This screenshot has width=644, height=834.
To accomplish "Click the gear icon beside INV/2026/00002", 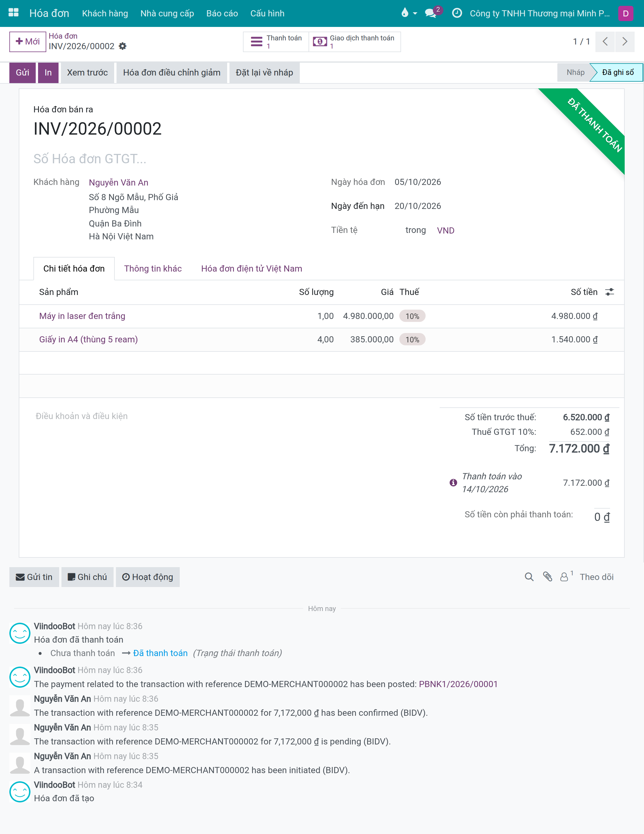I will click(122, 46).
